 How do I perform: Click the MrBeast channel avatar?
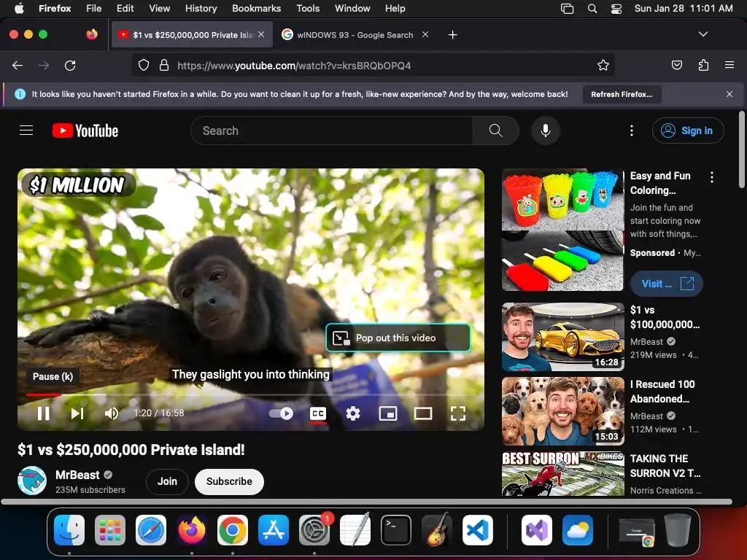click(x=32, y=481)
